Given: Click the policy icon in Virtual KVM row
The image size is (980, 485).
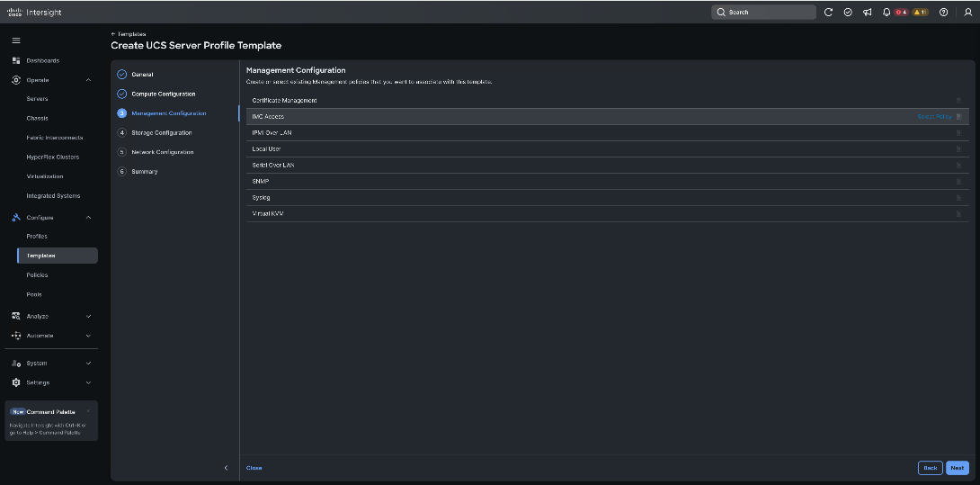Looking at the screenshot, I should 958,214.
